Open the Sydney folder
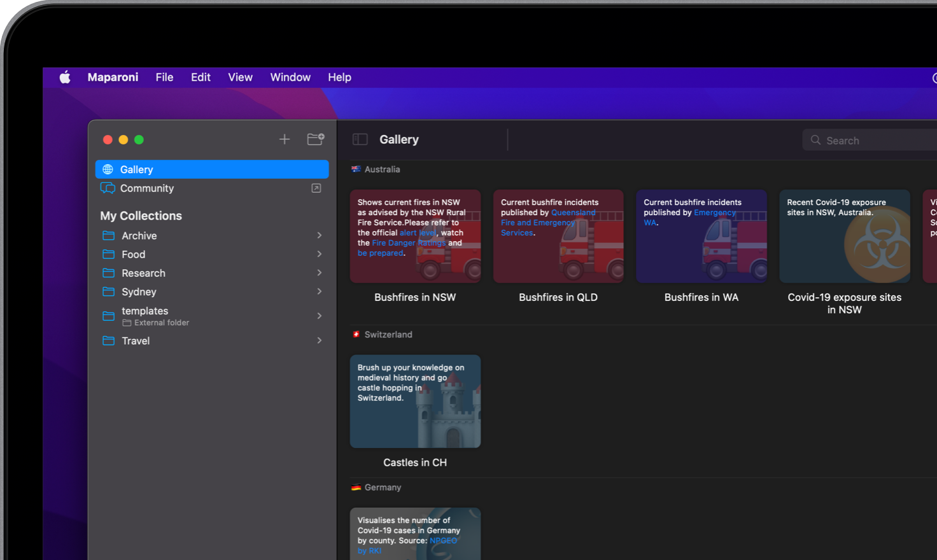This screenshot has width=937, height=560. 212,291
